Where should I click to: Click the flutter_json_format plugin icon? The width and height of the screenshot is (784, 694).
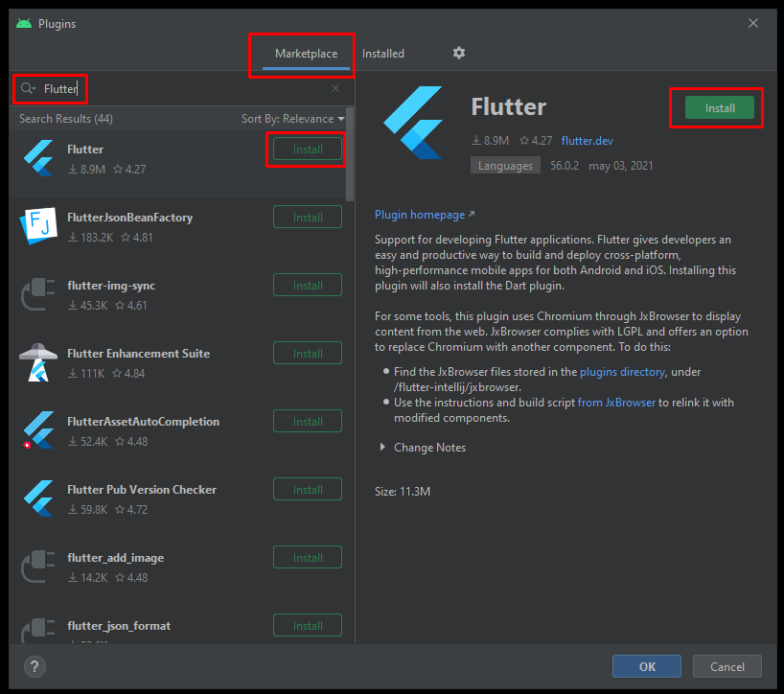pos(38,630)
